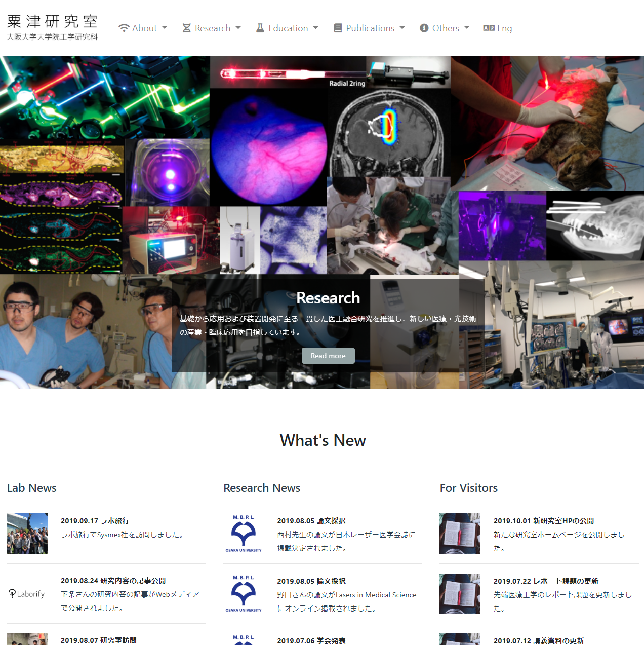Expand the About dropdown caret
The width and height of the screenshot is (644, 645).
pos(165,28)
